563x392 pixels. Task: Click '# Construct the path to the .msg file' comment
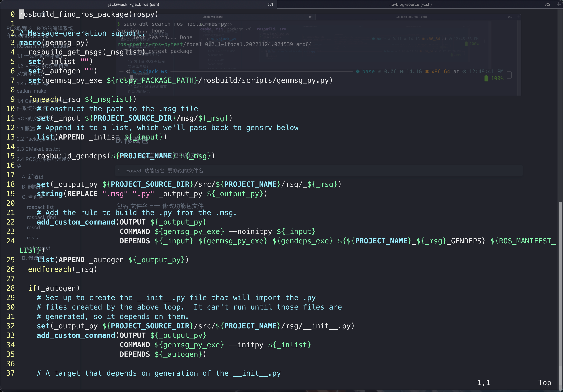click(117, 109)
